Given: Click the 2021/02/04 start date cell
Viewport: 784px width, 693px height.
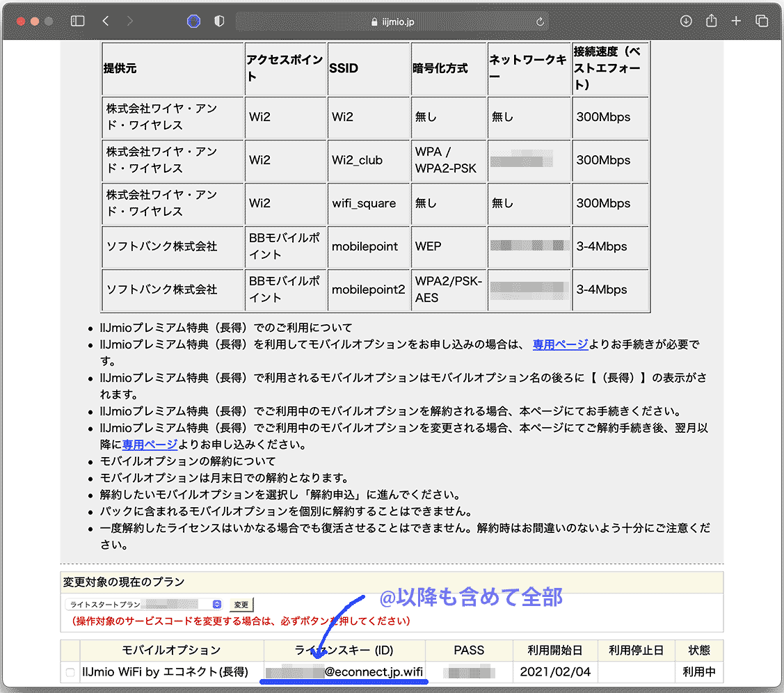Looking at the screenshot, I should coord(555,671).
